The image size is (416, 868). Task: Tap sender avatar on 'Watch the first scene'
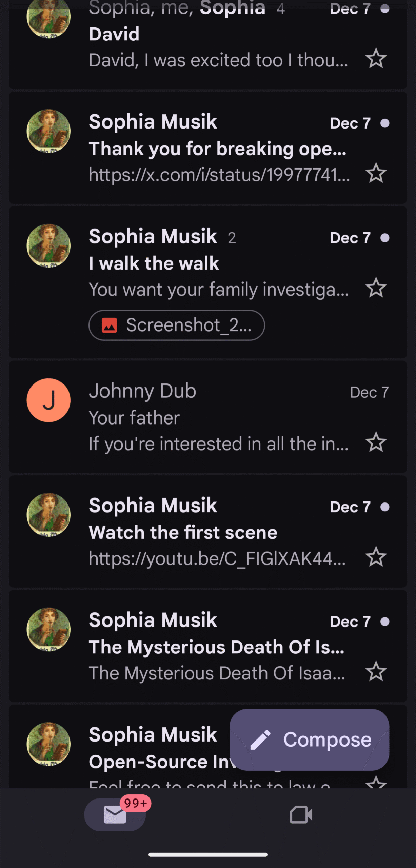(x=48, y=515)
